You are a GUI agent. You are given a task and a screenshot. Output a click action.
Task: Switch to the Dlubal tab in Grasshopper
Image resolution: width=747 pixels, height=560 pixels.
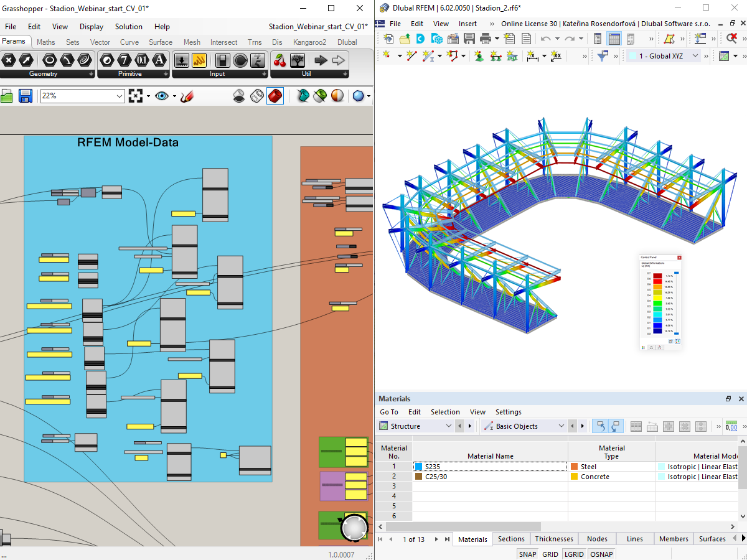347,42
